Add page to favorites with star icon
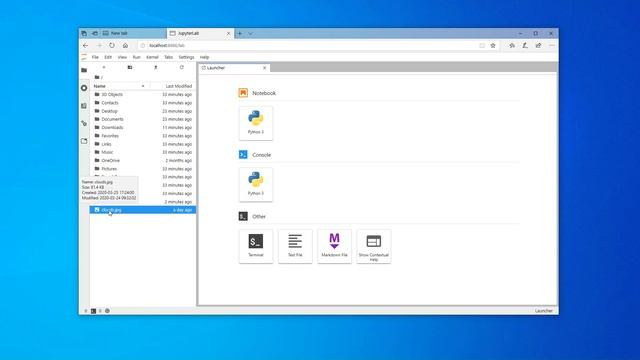 tap(493, 46)
